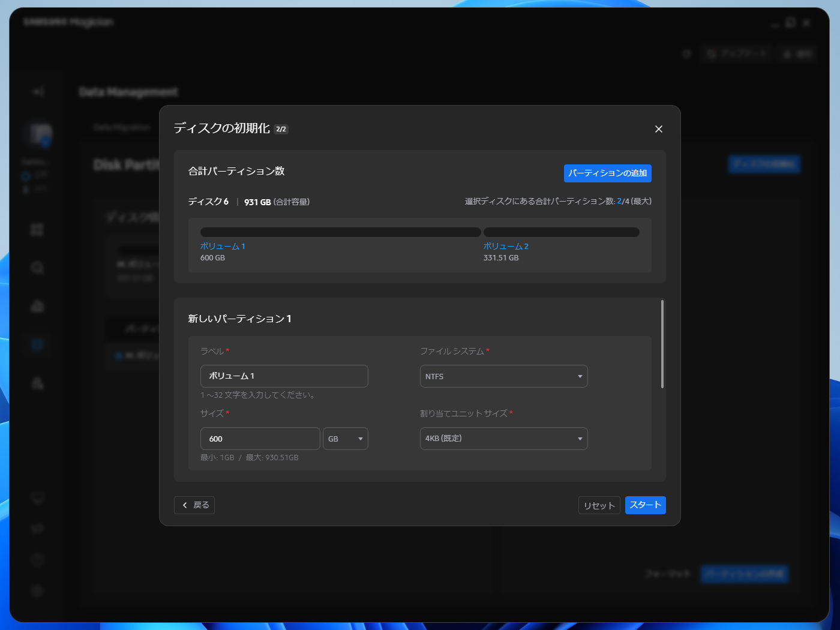Click the リセット button
The image size is (840, 630).
[599, 505]
